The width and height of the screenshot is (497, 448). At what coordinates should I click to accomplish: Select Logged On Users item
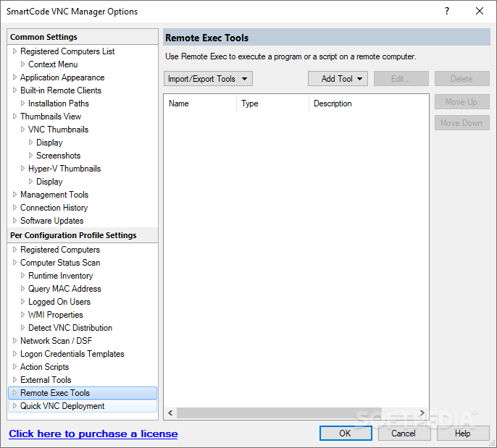click(x=59, y=302)
